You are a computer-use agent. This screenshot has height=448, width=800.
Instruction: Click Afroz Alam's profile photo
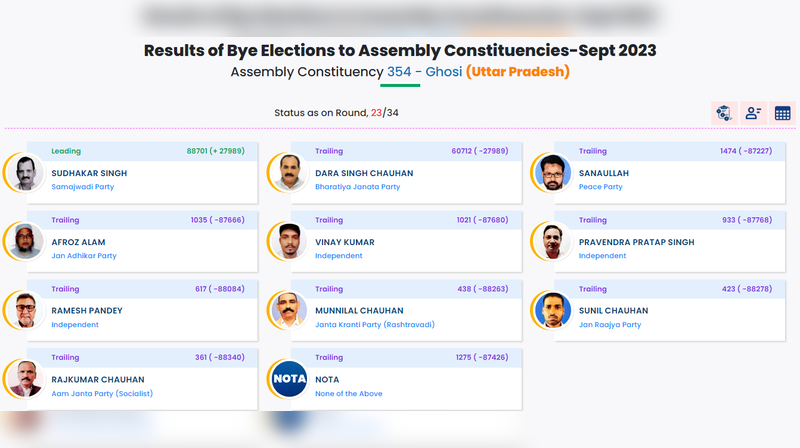pos(27,241)
